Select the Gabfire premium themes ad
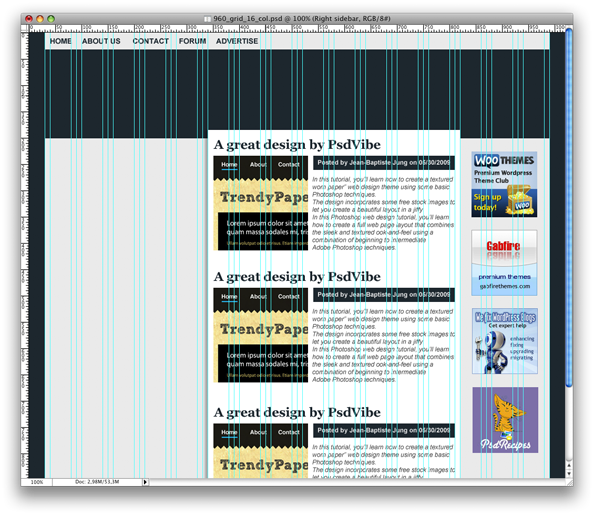Viewport: 594px width, 515px height. (504, 263)
